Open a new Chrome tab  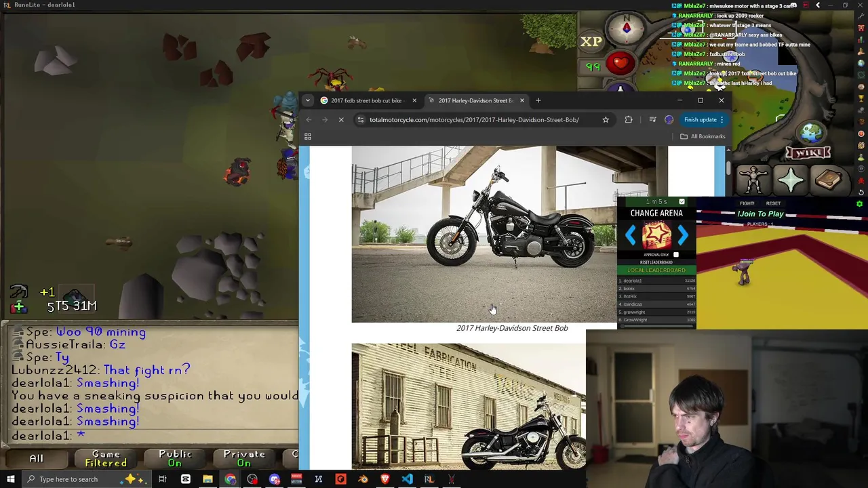538,100
